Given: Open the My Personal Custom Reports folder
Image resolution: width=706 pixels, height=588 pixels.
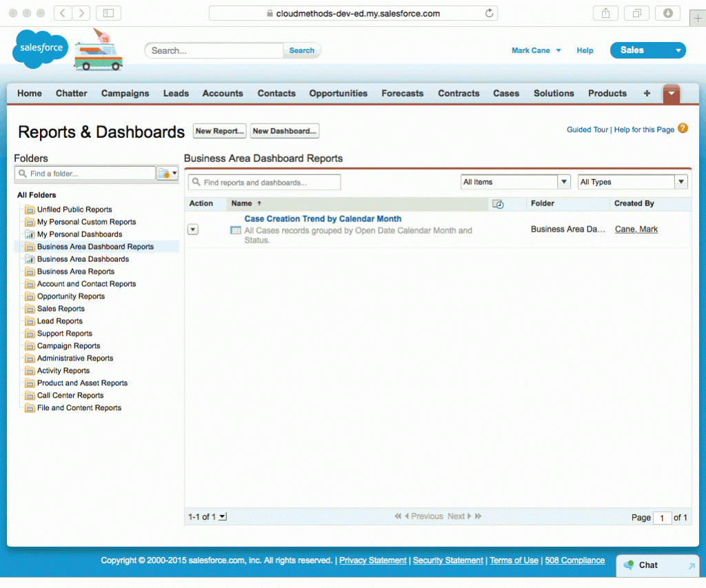Looking at the screenshot, I should (x=86, y=222).
